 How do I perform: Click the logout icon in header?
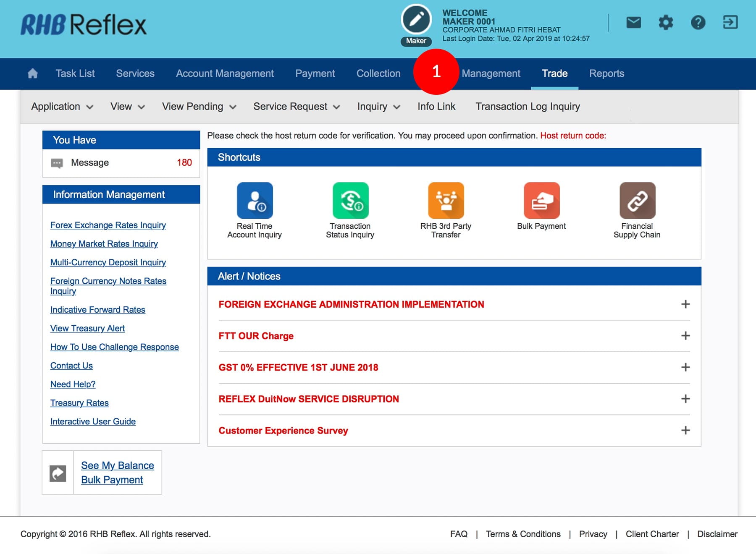[x=730, y=22]
